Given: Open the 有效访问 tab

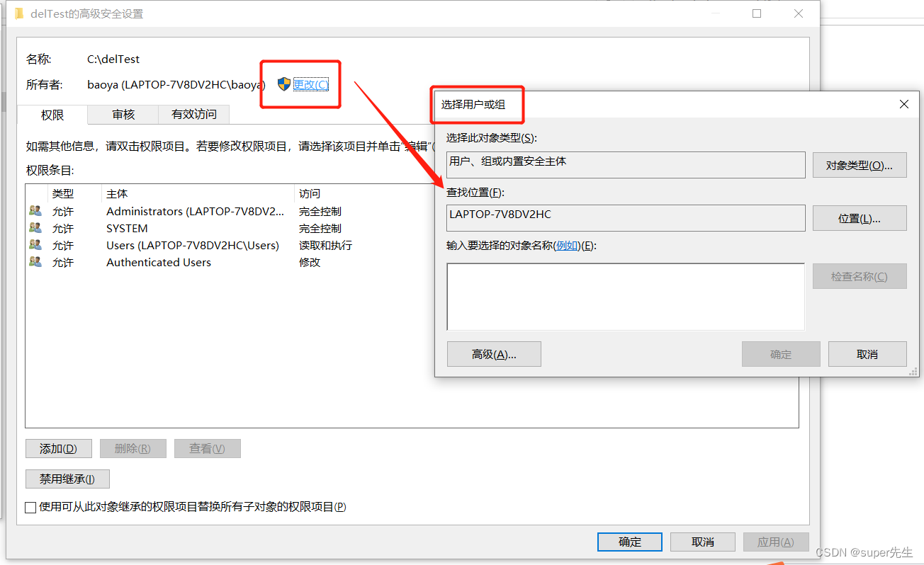Looking at the screenshot, I should (x=194, y=114).
